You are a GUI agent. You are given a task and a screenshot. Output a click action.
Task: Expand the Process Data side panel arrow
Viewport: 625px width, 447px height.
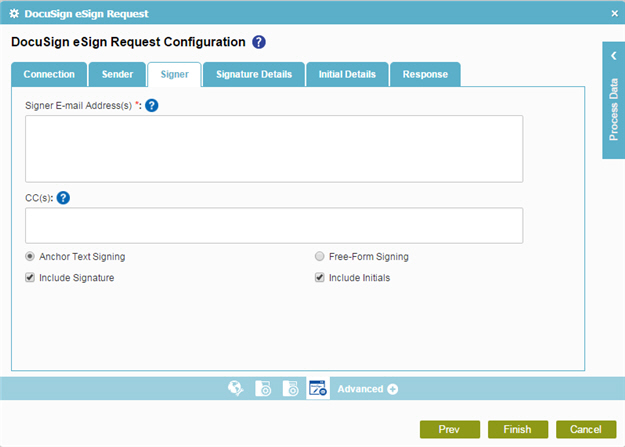pos(614,56)
